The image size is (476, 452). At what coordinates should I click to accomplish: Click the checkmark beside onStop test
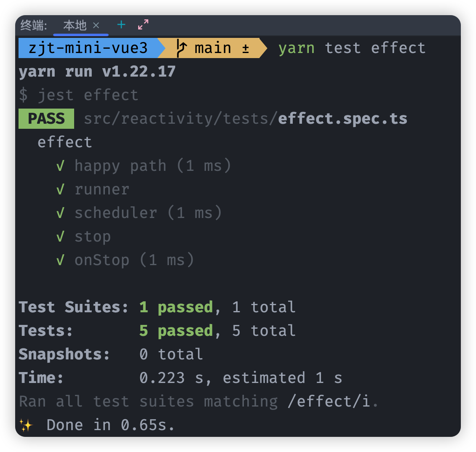tap(60, 260)
